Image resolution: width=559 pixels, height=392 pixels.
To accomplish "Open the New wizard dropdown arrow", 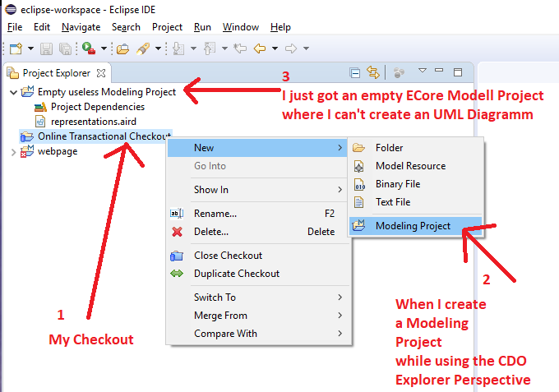I will pyautogui.click(x=30, y=48).
